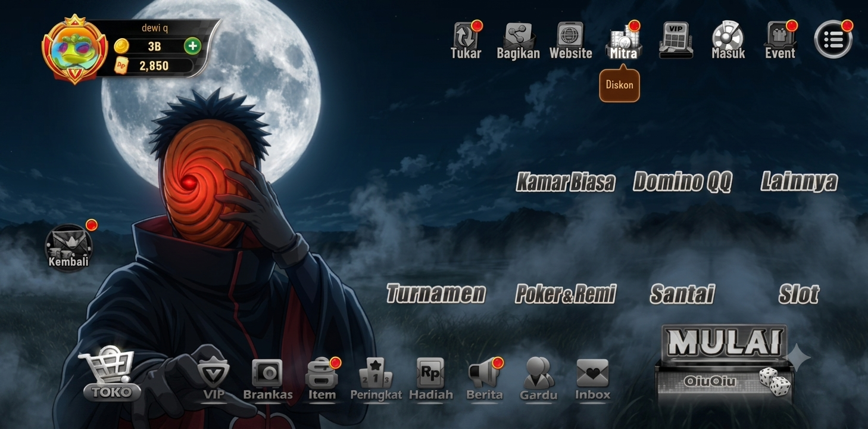Image resolution: width=868 pixels, height=429 pixels.
Task: Open the Mitra partner icon
Action: pos(623,41)
